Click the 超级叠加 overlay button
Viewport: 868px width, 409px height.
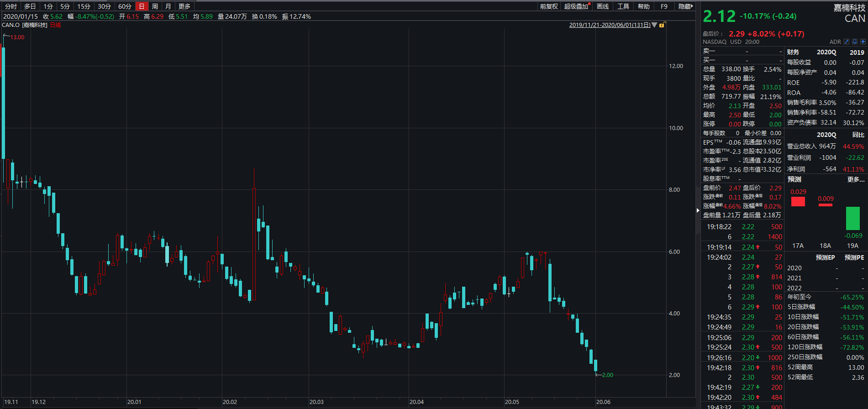(576, 6)
